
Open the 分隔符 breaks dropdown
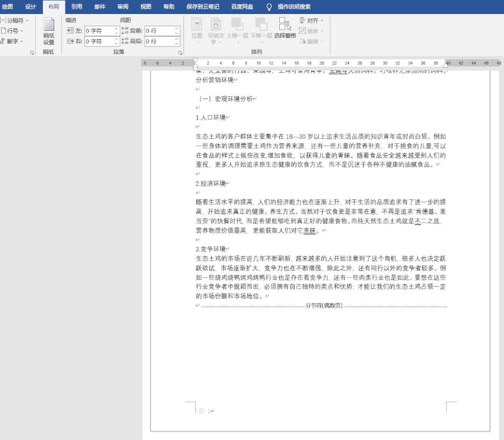click(14, 21)
